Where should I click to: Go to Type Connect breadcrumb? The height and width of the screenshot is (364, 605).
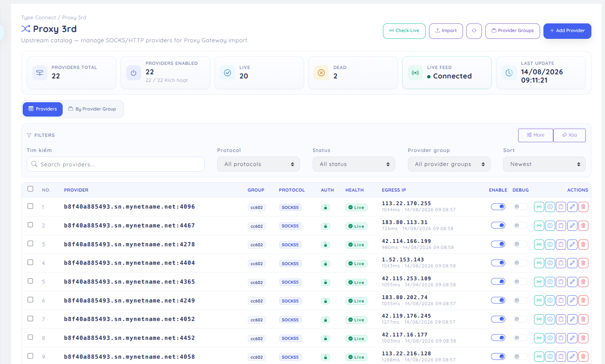[39, 17]
